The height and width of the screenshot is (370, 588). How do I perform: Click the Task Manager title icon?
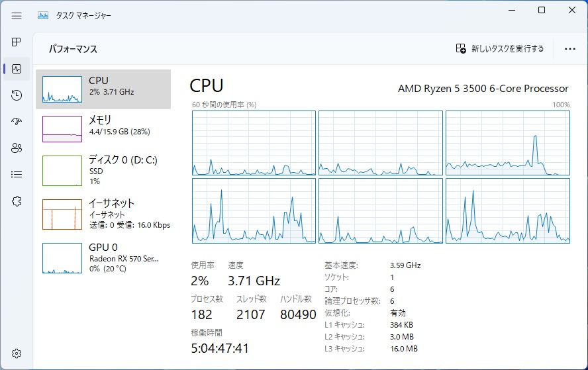pos(43,16)
